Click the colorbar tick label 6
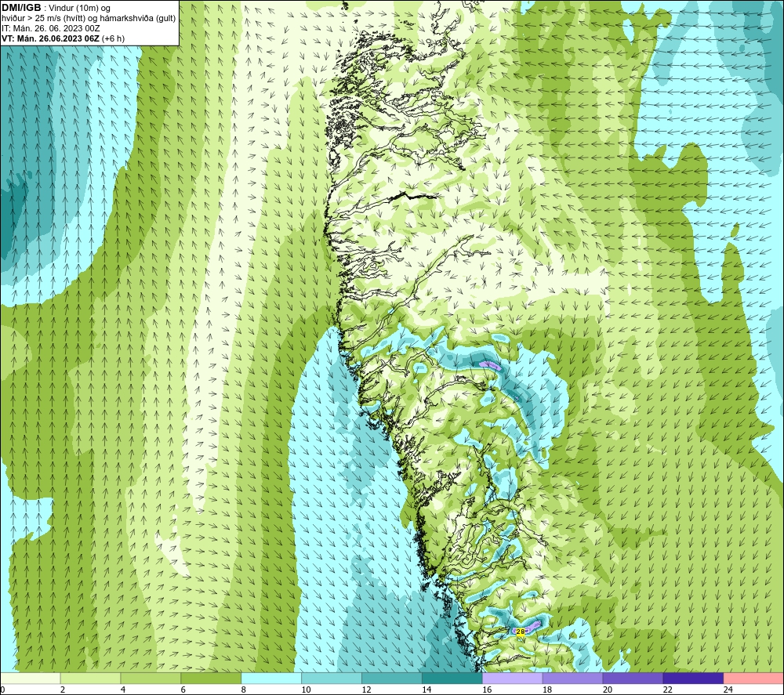Screen dimensions: 784x695 (x=183, y=690)
